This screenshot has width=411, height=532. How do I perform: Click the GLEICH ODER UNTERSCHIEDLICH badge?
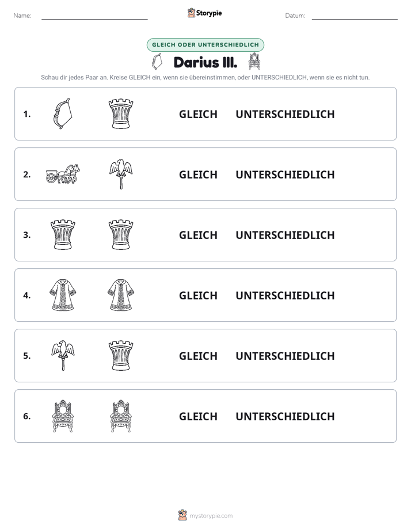205,45
